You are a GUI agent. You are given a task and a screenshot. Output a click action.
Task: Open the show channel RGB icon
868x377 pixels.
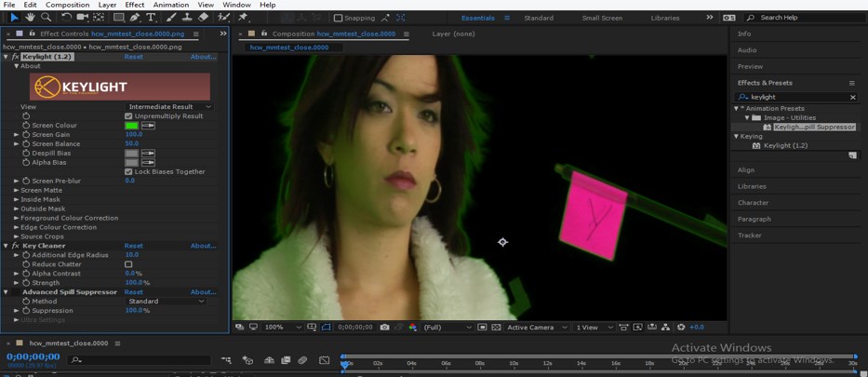click(x=412, y=327)
